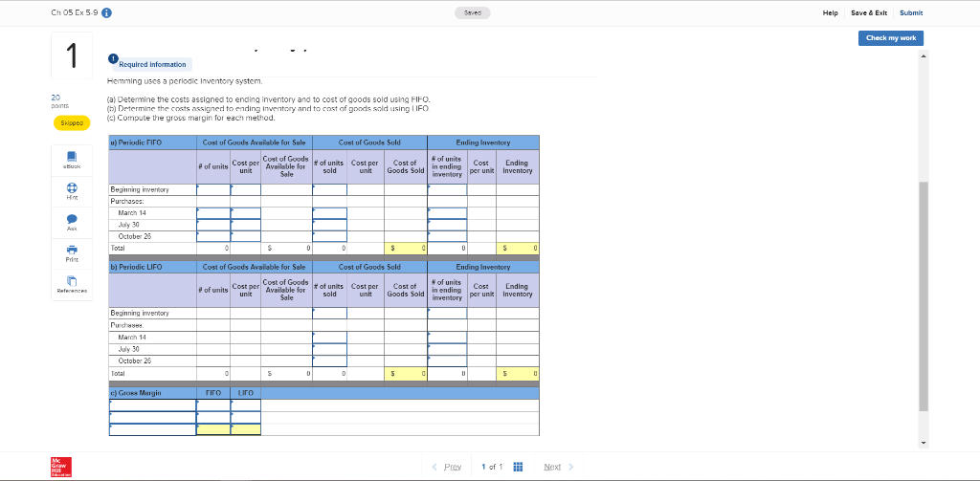Click the 'b) Periodic LIFO' header cell
980x481 pixels.
pos(152,267)
